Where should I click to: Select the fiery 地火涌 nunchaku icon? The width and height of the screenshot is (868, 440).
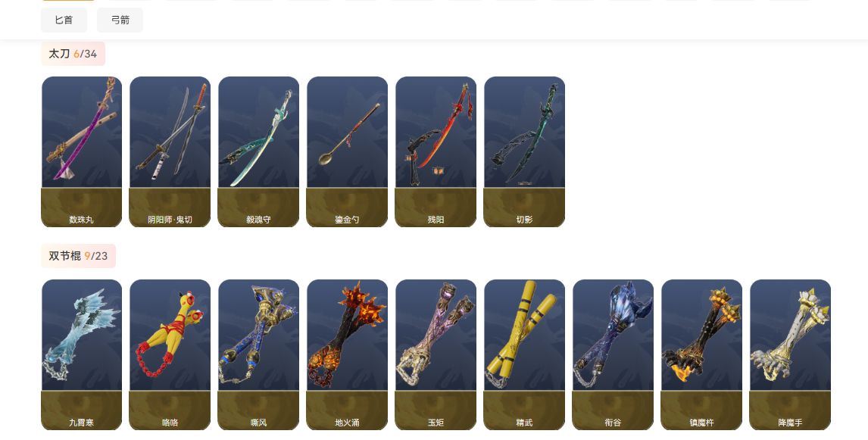point(347,354)
